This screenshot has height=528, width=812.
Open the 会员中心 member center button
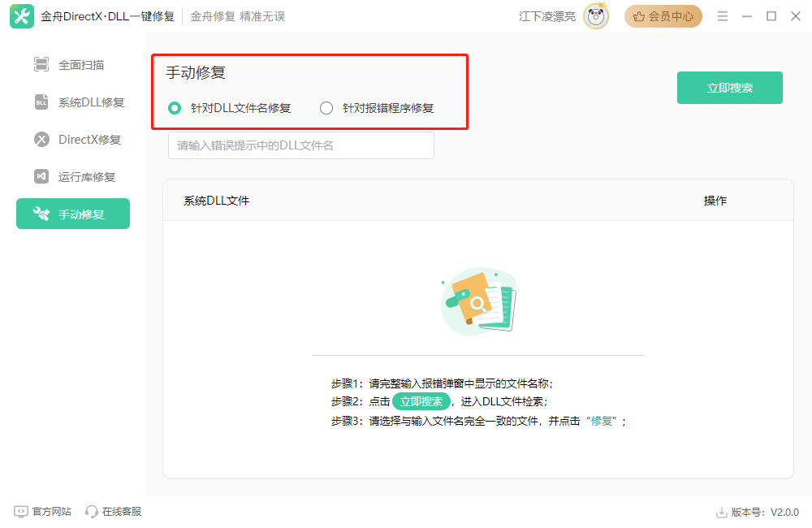pos(663,16)
